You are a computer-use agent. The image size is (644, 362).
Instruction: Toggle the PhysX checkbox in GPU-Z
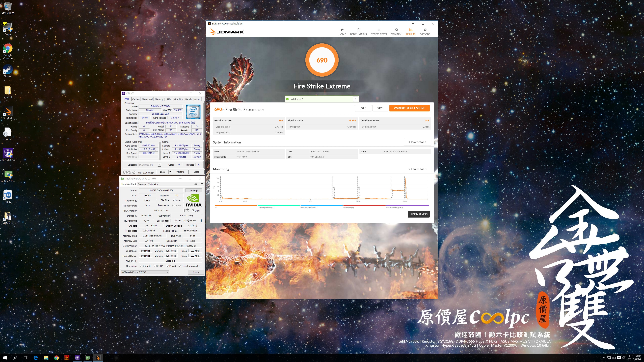click(168, 266)
